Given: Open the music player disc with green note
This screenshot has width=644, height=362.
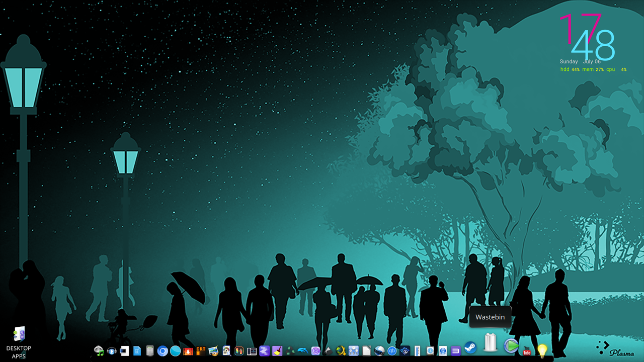Looking at the screenshot, I should pyautogui.click(x=99, y=351).
